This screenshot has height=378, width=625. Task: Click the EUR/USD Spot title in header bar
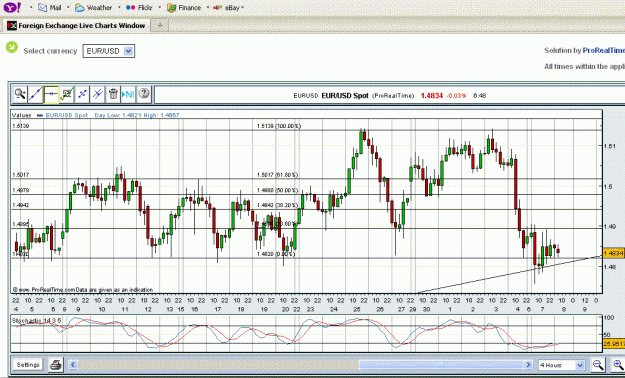coord(345,96)
